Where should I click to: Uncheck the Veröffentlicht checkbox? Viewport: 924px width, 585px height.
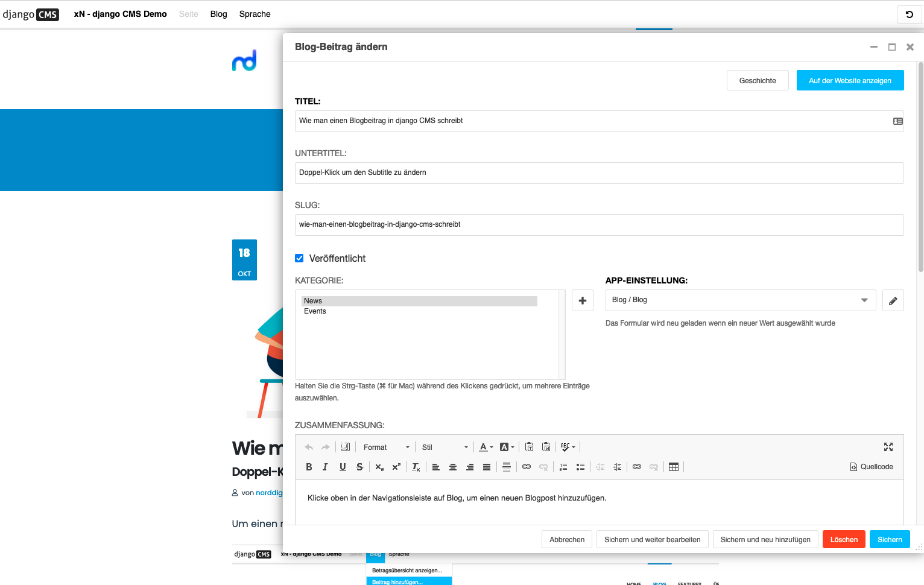tap(299, 258)
